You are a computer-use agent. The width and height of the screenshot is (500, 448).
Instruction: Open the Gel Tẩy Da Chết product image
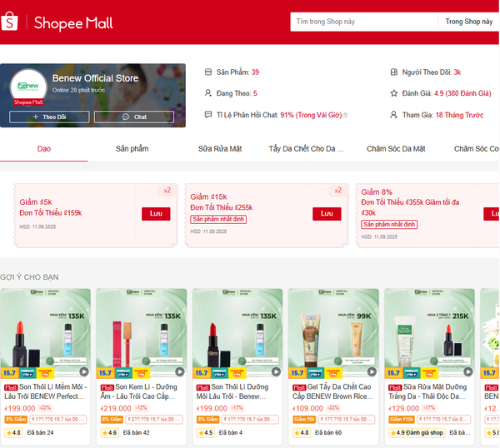click(333, 334)
